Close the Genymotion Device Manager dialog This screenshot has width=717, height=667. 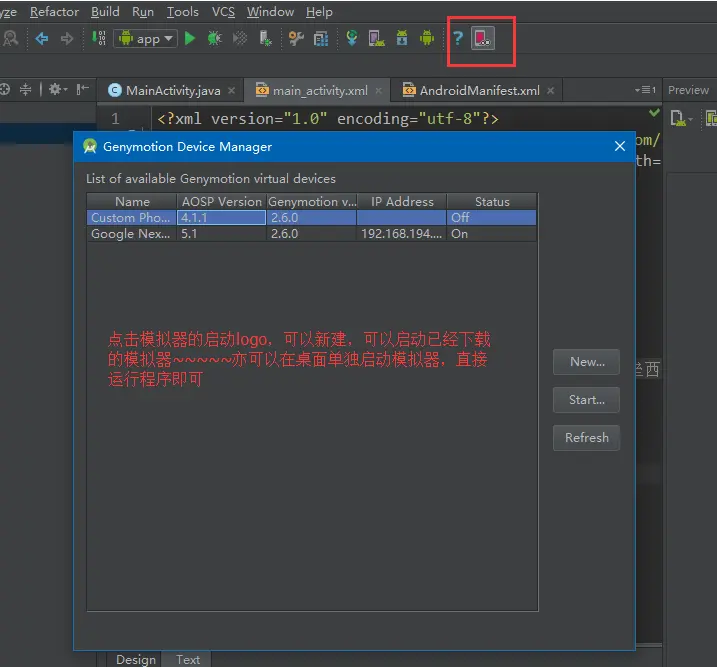pos(620,146)
